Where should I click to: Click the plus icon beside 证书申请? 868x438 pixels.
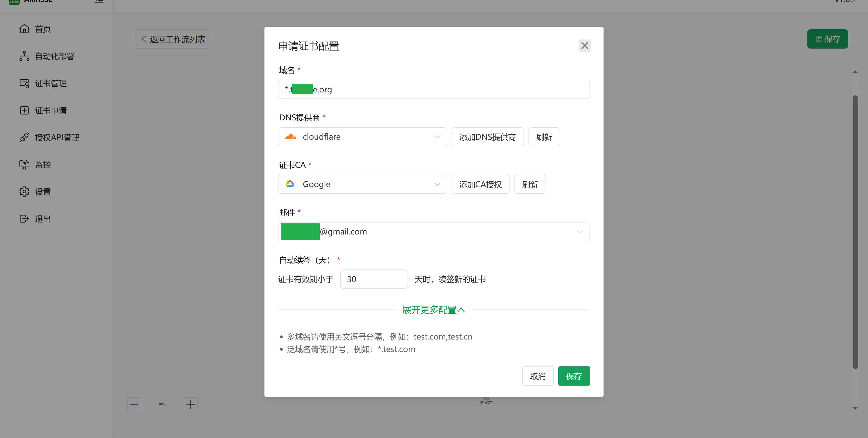[24, 110]
